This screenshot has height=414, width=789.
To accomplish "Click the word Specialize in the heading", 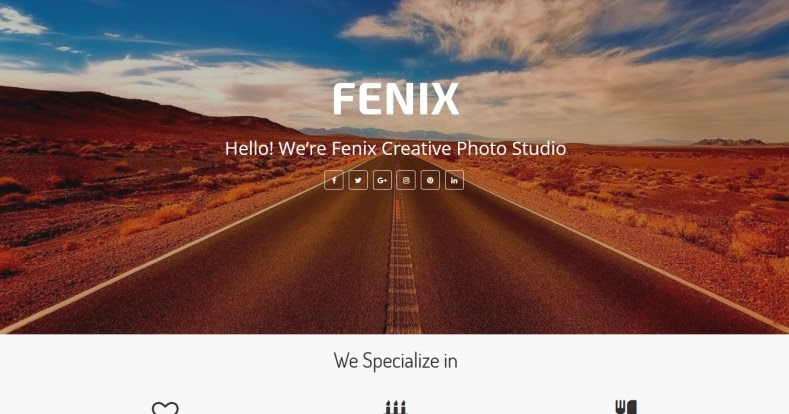I will [401, 361].
